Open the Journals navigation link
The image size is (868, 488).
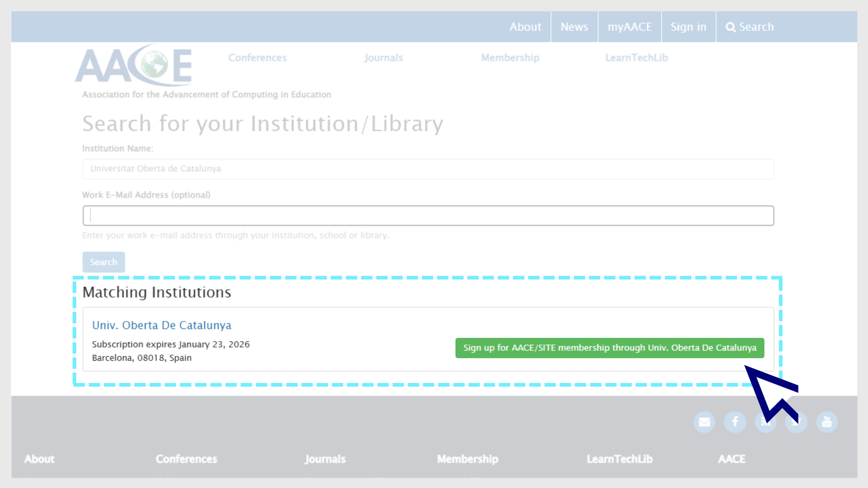click(x=384, y=57)
